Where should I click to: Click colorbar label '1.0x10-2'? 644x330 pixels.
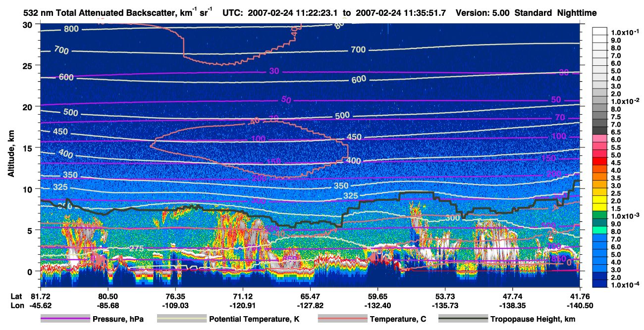click(625, 101)
